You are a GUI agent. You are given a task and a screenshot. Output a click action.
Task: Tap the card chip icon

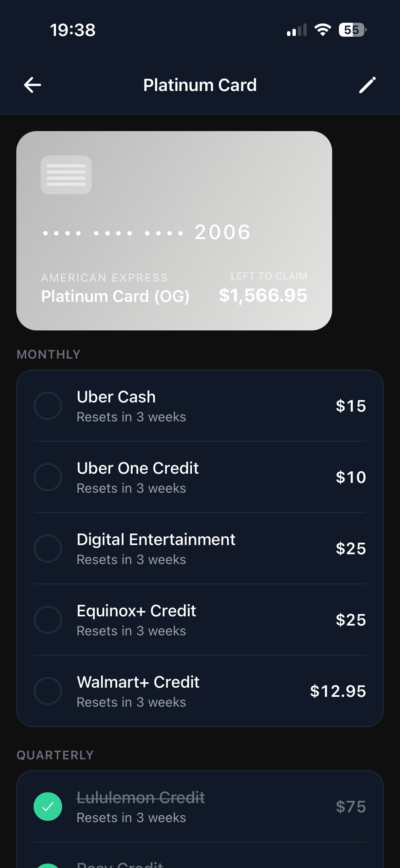pyautogui.click(x=66, y=175)
